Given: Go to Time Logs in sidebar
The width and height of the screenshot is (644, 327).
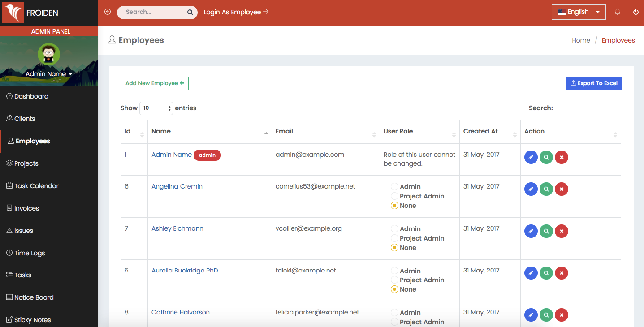Looking at the screenshot, I should point(30,253).
